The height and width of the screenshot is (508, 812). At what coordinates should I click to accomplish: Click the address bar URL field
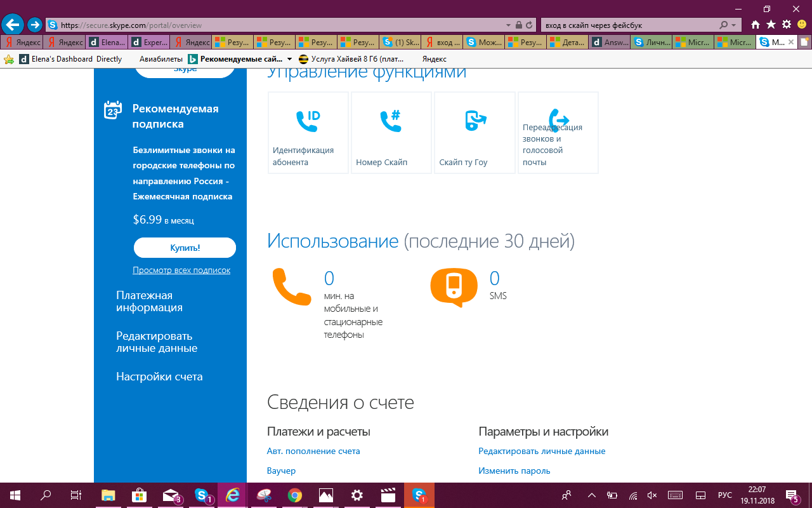[273, 25]
